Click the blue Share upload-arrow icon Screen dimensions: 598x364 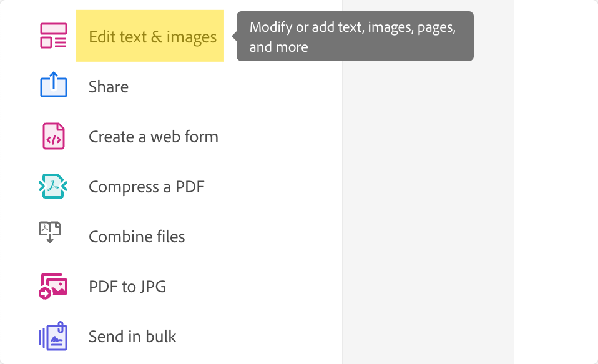pyautogui.click(x=54, y=84)
